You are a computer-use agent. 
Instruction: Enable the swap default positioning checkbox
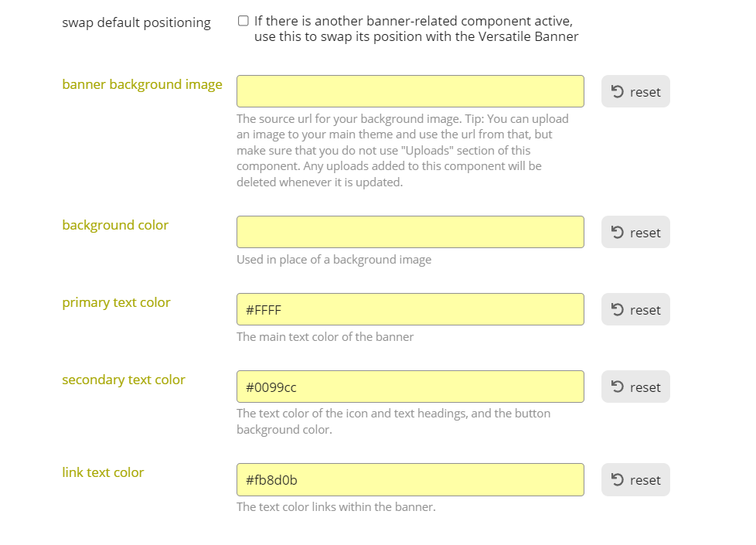[243, 21]
